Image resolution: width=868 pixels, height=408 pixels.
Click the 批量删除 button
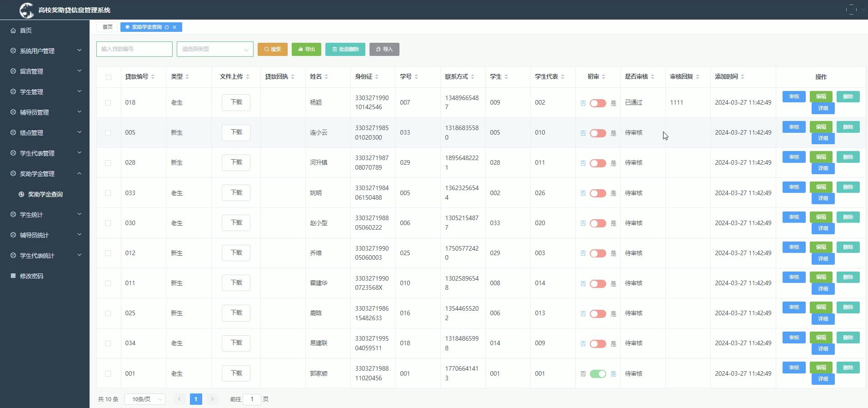point(345,49)
